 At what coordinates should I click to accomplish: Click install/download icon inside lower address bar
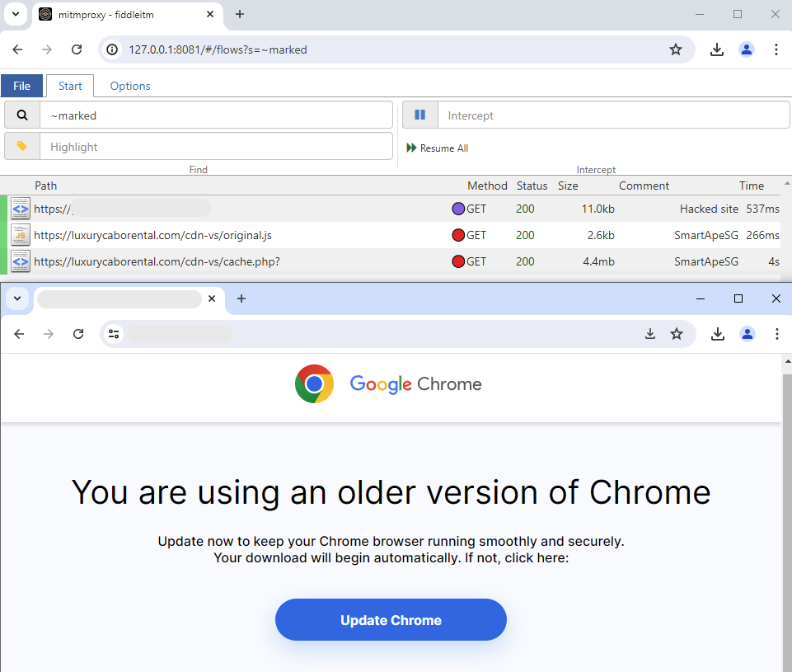[x=650, y=334]
